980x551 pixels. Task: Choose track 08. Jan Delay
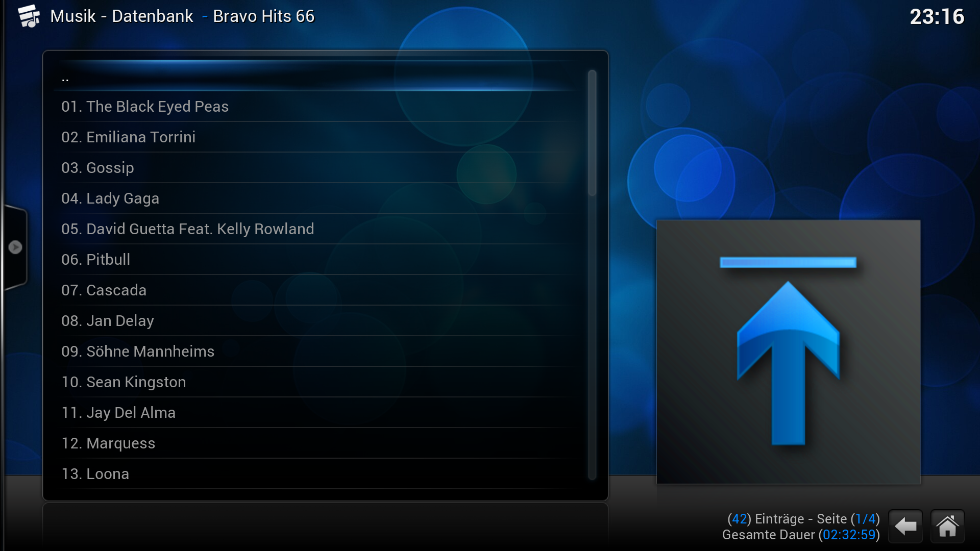(316, 321)
